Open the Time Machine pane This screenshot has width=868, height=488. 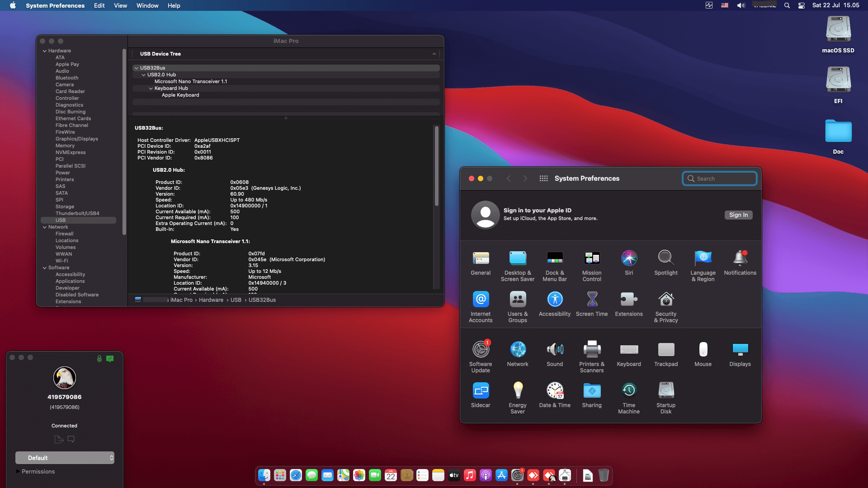coord(629,398)
